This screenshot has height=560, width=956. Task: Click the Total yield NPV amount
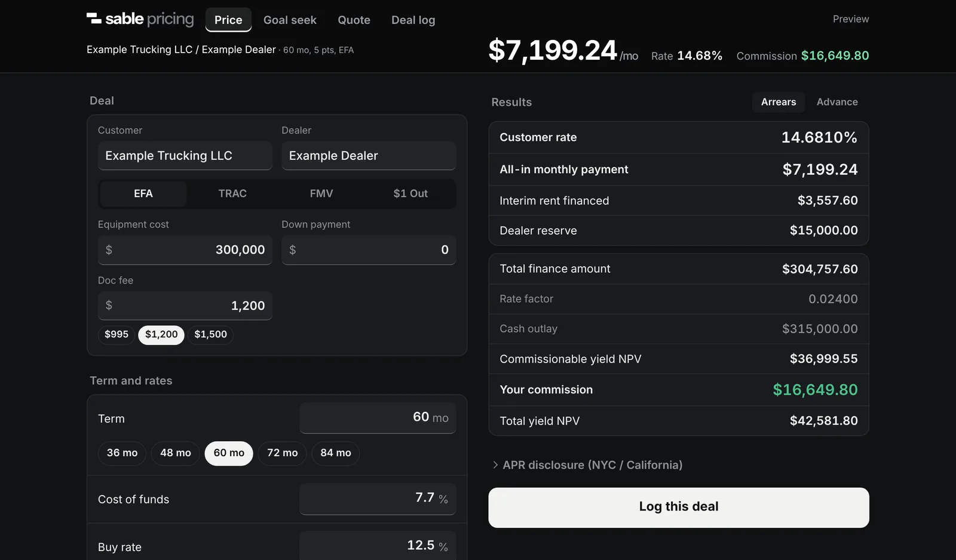[823, 421]
